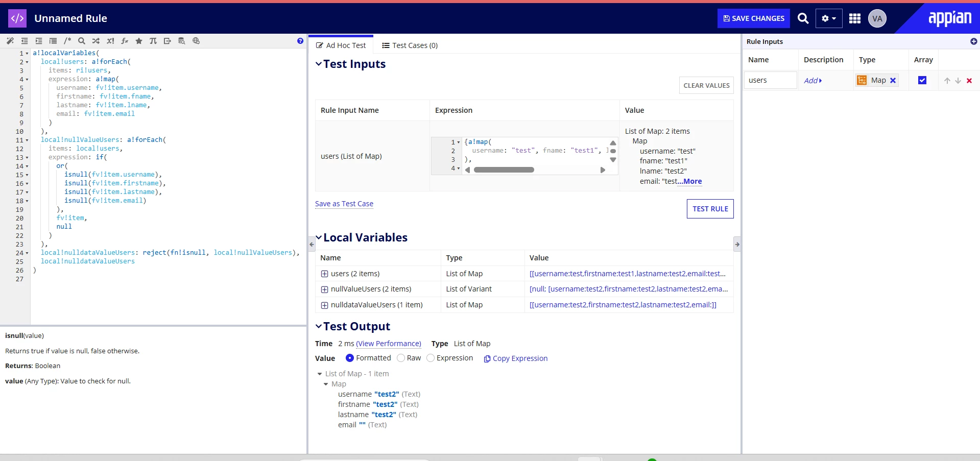Viewport: 980px width, 461px height.
Task: Open the apps grid navigation icon
Action: coord(855,18)
